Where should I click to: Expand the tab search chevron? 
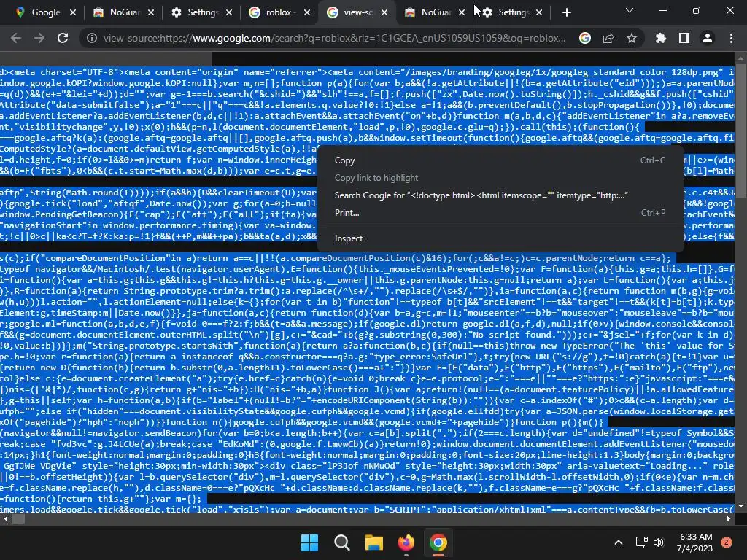pyautogui.click(x=630, y=10)
